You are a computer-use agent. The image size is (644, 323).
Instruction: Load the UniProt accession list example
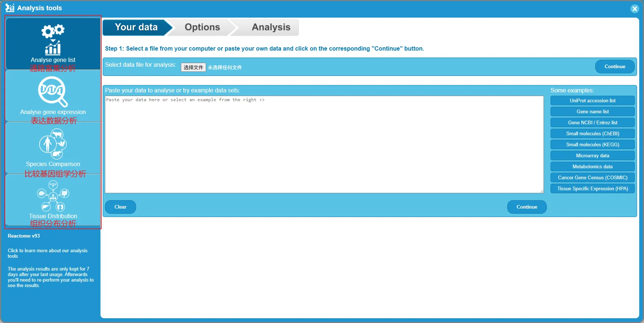pos(592,100)
